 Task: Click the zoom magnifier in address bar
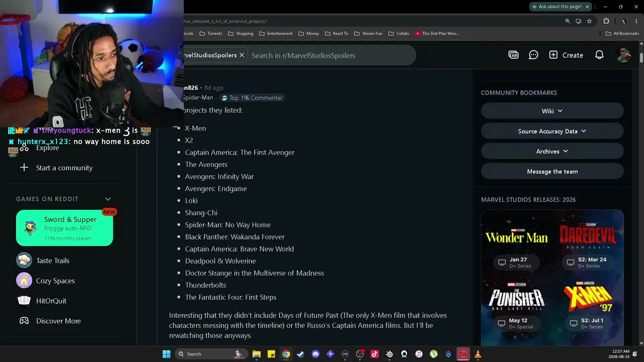(x=568, y=21)
